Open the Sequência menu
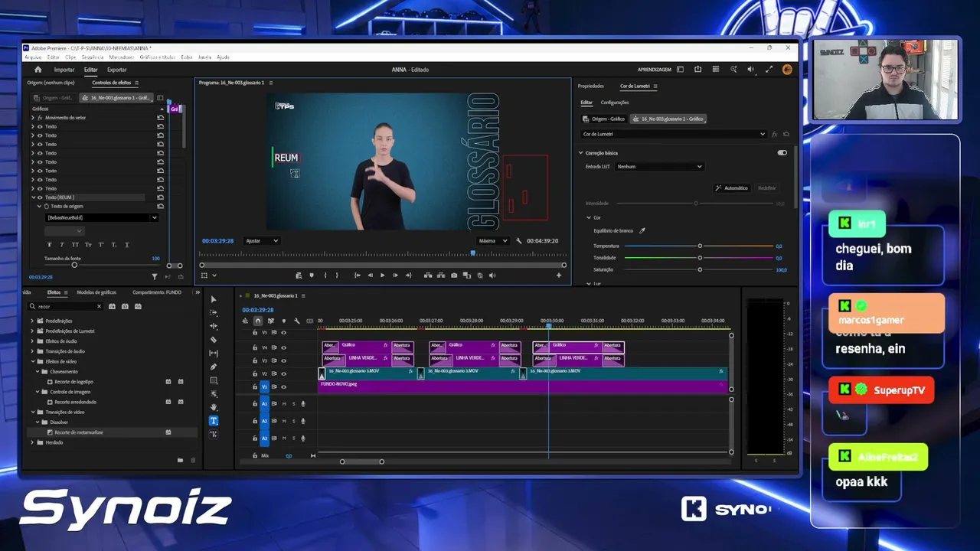The height and width of the screenshot is (551, 980). pos(93,57)
